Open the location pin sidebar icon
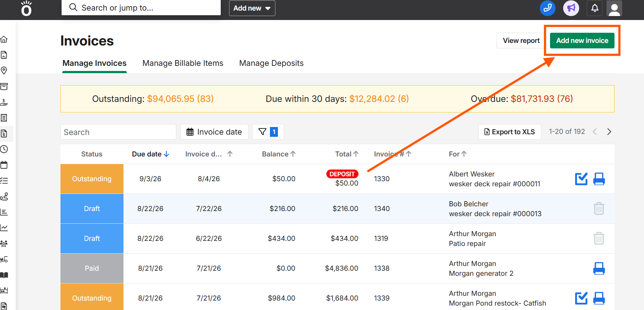The image size is (644, 310). (x=4, y=71)
